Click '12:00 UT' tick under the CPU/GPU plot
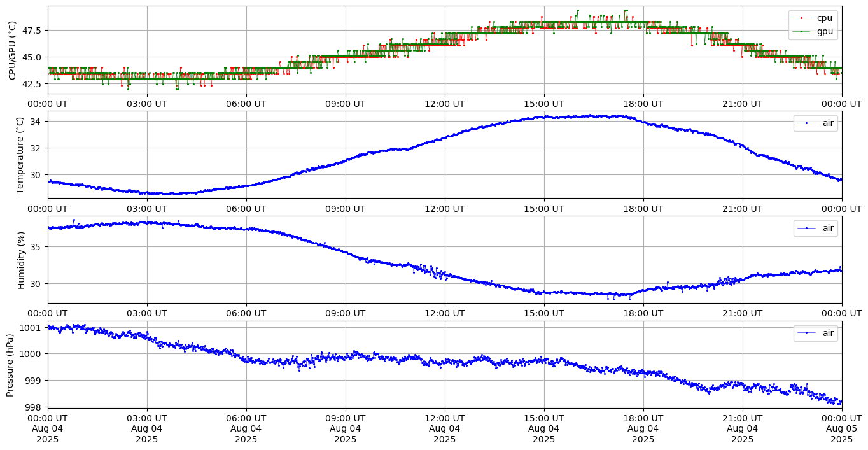The image size is (868, 450). click(445, 104)
